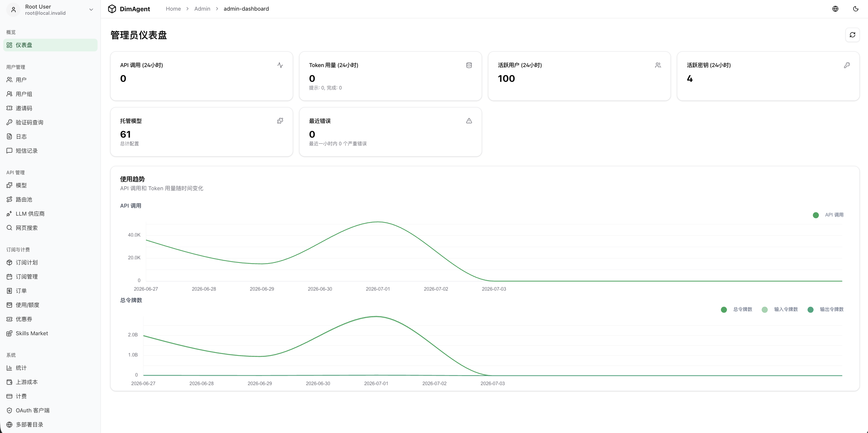868x433 pixels.
Task: Click the 短信记录 message icon
Action: point(9,151)
